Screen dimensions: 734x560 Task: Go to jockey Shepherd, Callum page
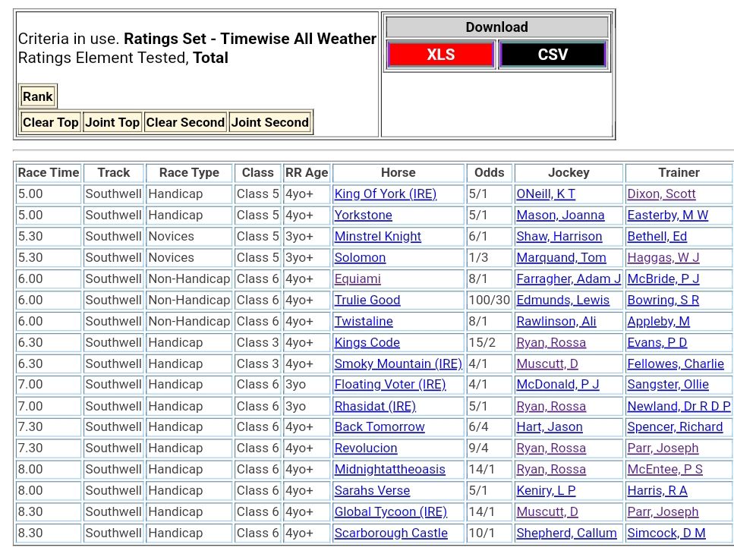tap(566, 533)
